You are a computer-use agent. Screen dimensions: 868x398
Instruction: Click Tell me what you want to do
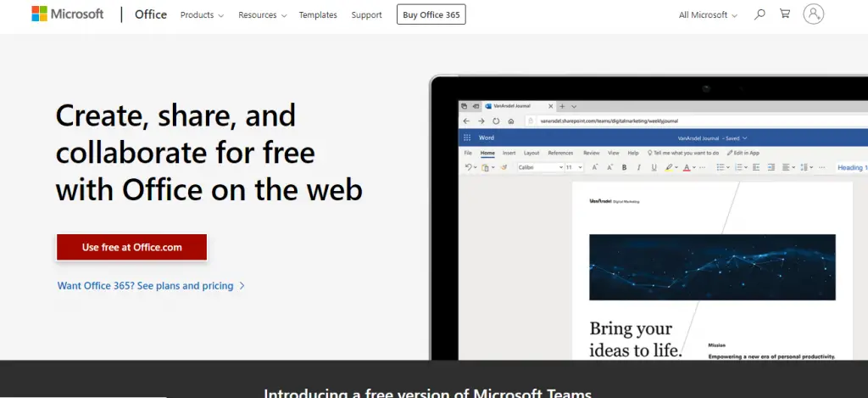click(683, 153)
